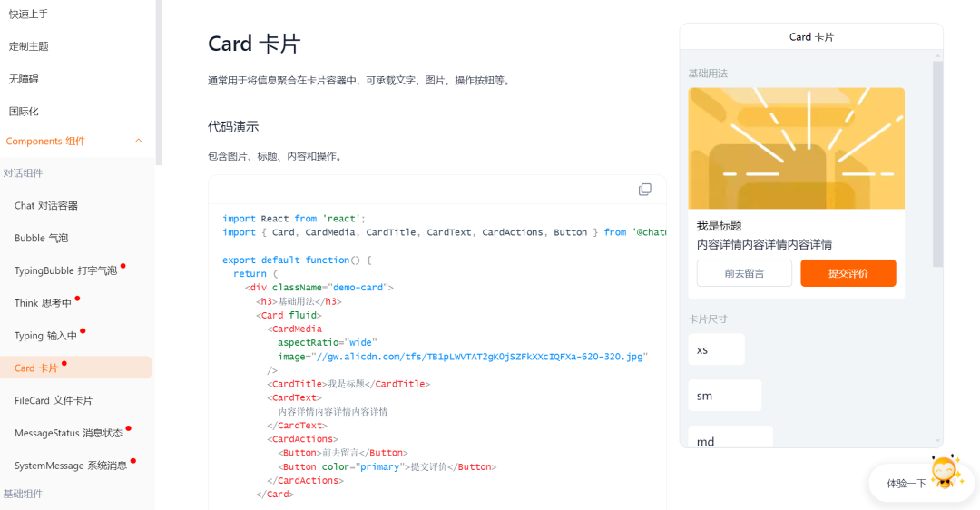This screenshot has height=510, width=980.
Task: Open TypingBubble 打字气泡 component page
Action: click(x=65, y=270)
